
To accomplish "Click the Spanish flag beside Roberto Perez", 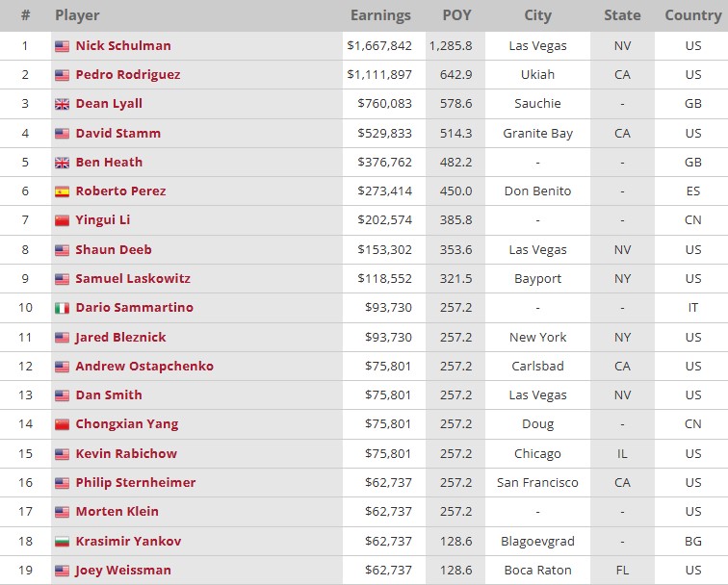I will click(x=62, y=191).
